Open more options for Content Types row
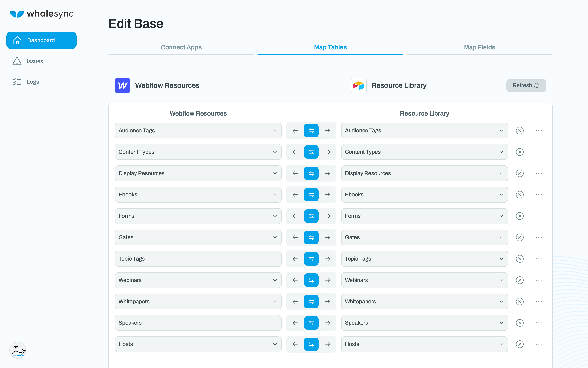This screenshot has height=368, width=588. [x=539, y=152]
